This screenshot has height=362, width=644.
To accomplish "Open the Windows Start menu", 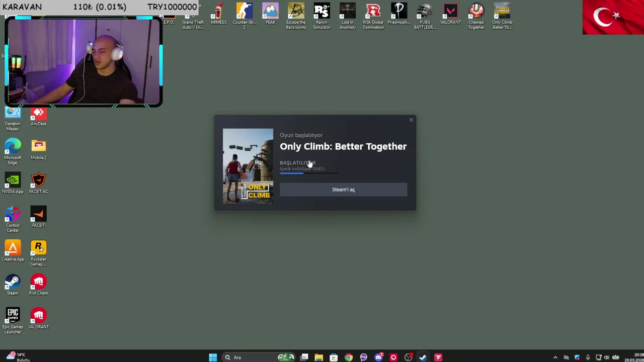I will pyautogui.click(x=213, y=357).
